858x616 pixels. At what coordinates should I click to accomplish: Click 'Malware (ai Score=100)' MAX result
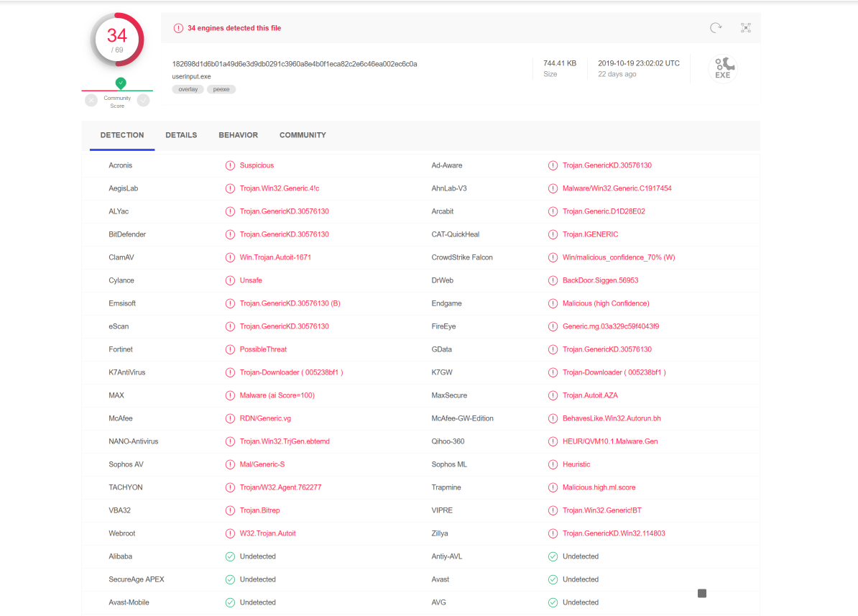click(277, 395)
